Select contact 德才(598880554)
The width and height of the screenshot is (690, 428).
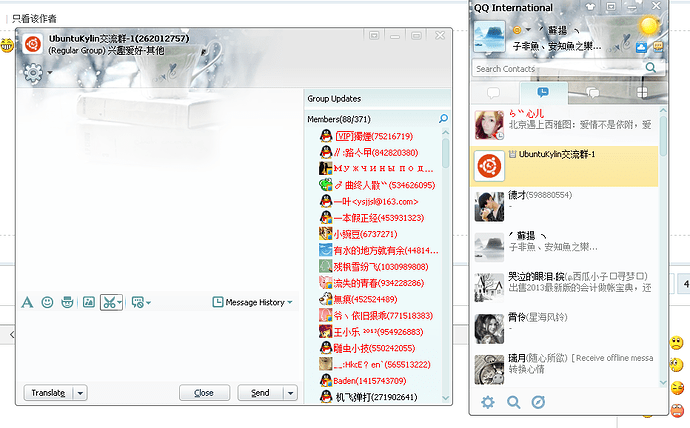click(565, 207)
